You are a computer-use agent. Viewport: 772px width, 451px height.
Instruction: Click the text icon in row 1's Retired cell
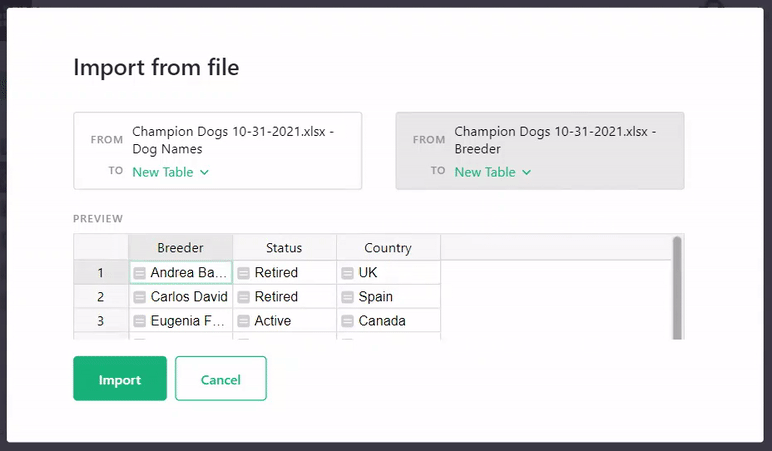244,273
